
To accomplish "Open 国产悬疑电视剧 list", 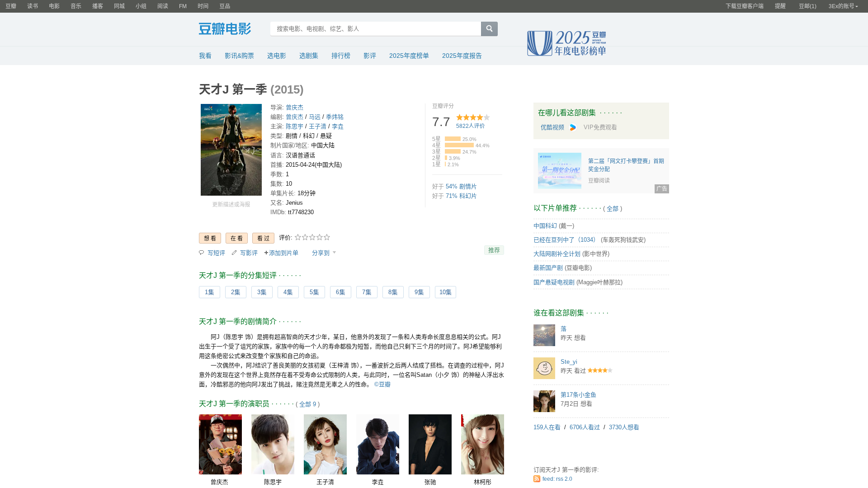I will tap(554, 282).
